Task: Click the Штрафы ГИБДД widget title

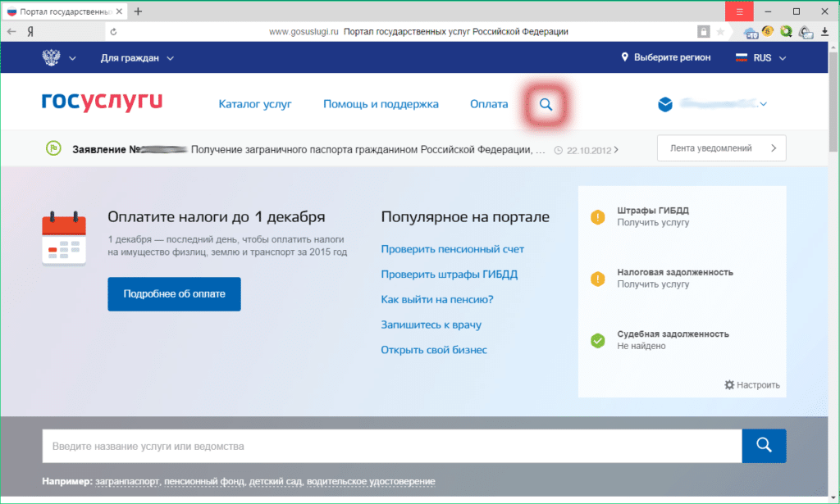Action: coord(653,211)
